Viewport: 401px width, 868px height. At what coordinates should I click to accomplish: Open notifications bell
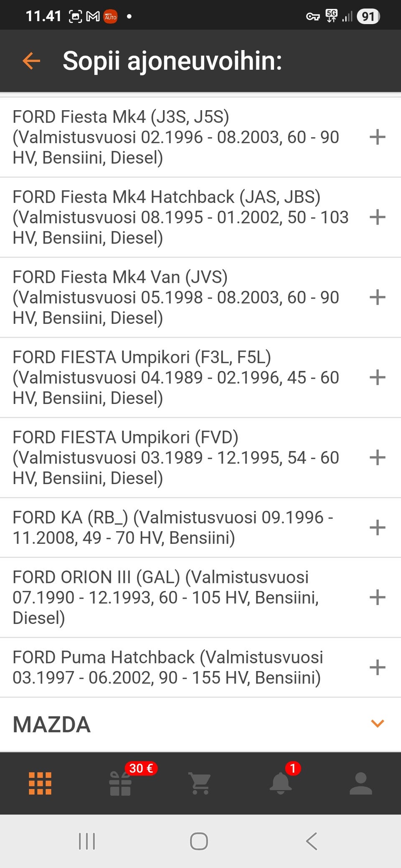pos(281,783)
